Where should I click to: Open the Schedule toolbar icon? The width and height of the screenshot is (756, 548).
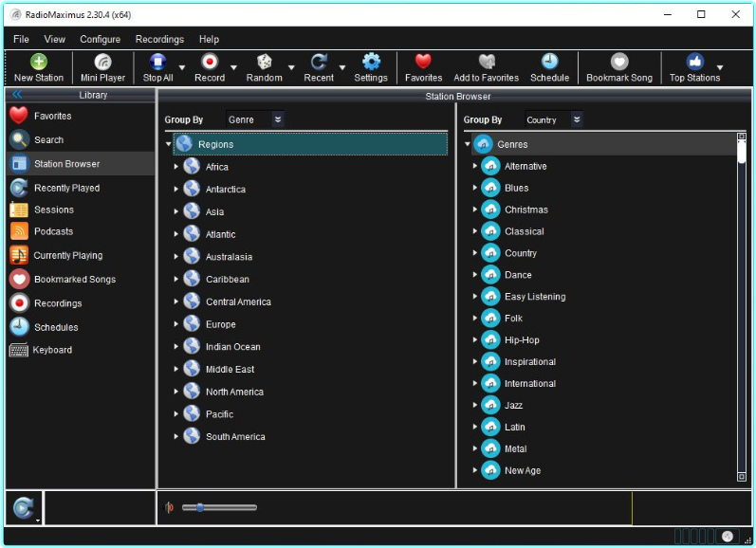pos(549,63)
